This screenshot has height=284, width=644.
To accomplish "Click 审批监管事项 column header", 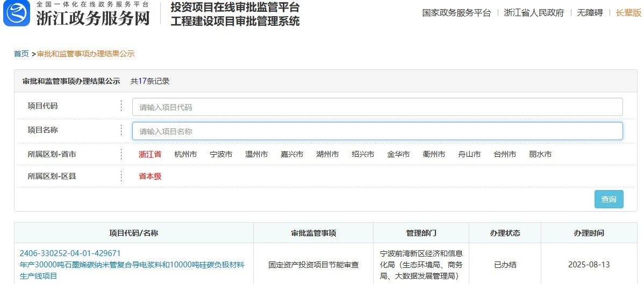I will coord(314,233).
